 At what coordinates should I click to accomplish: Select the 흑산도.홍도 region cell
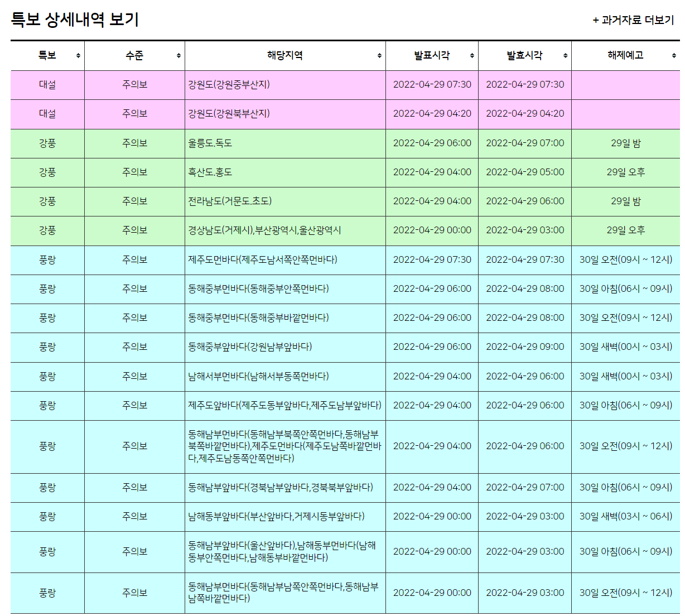pyautogui.click(x=285, y=172)
